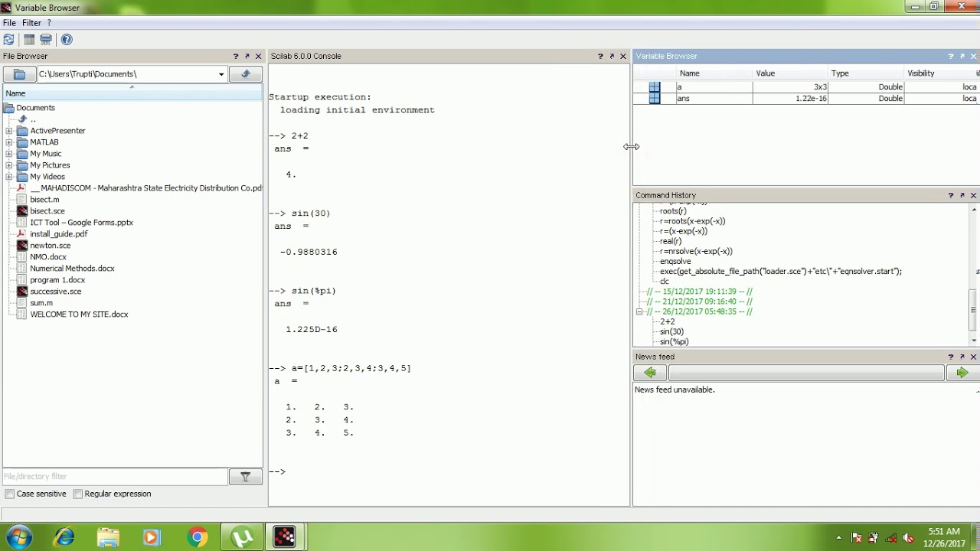Click the console input prompt line

pos(449,472)
